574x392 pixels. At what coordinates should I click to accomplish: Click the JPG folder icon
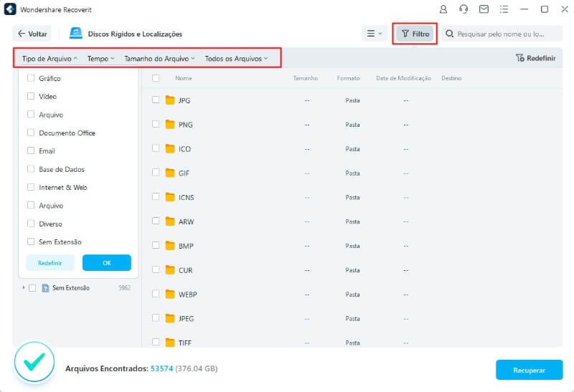click(x=170, y=100)
